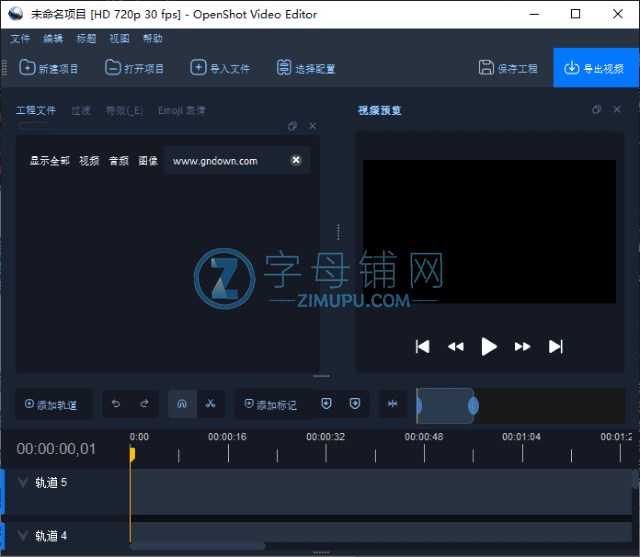Collapse 轨道 5 with its chevron
Viewport: 640px width, 557px height.
[x=23, y=483]
